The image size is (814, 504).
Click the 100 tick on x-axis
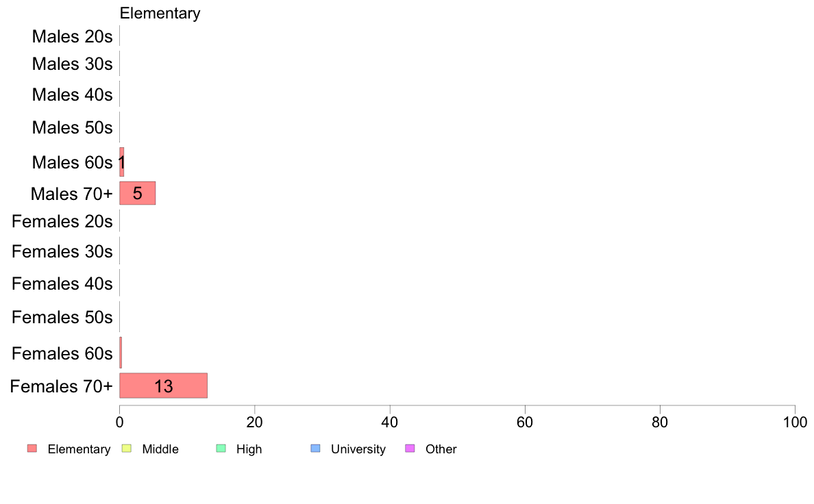pyautogui.click(x=795, y=422)
